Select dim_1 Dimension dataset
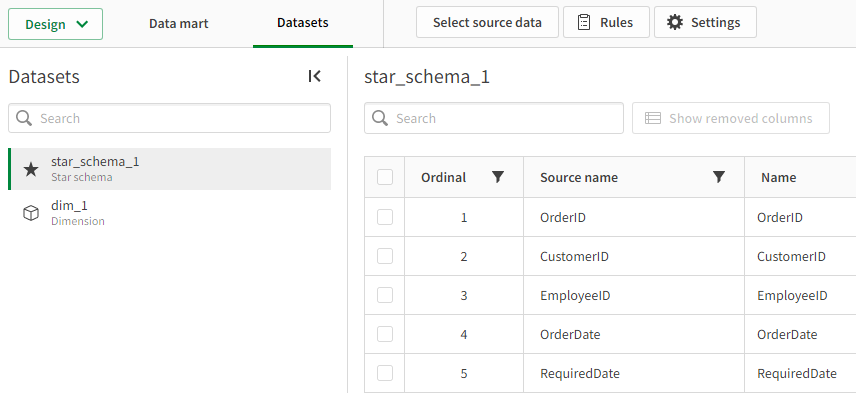 (x=169, y=213)
